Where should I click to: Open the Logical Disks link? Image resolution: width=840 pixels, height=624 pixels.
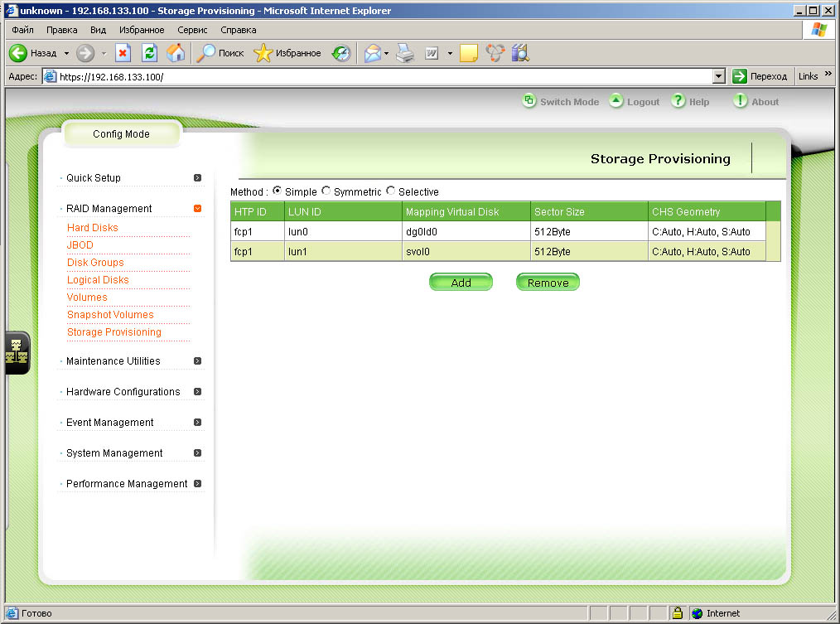click(98, 280)
